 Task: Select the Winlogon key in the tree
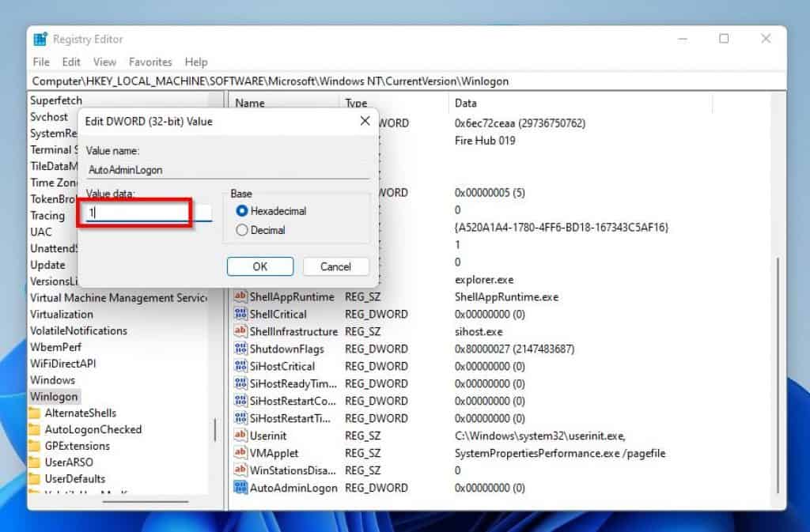(x=54, y=396)
